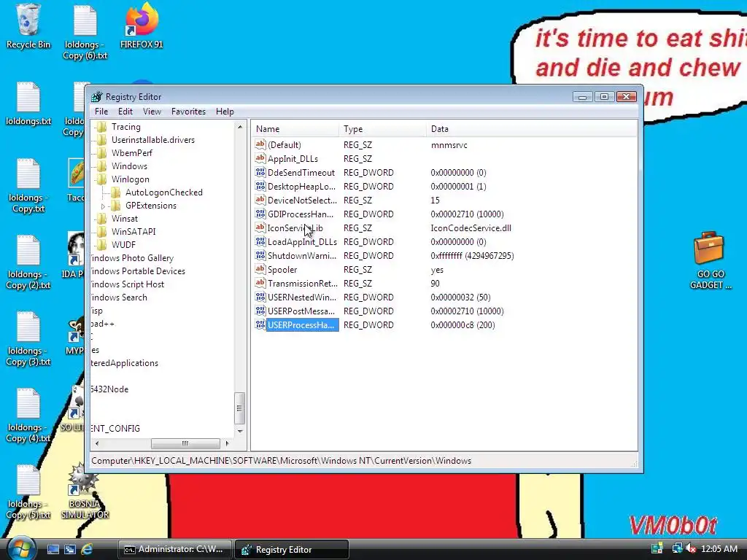Select the FIREFOX 91 desktop shortcut
The image size is (747, 560).
click(142, 26)
